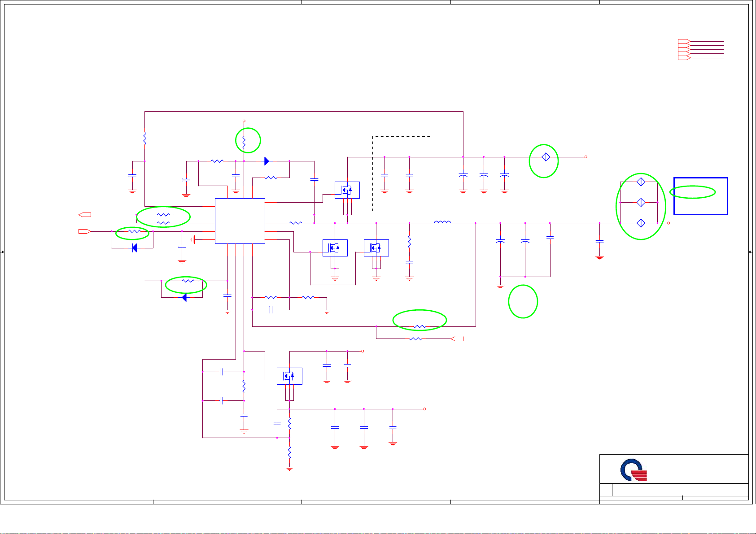This screenshot has height=534, width=756.
Task: Select the vertical snubber resistor right of the MOSFET pair
Action: 409,242
